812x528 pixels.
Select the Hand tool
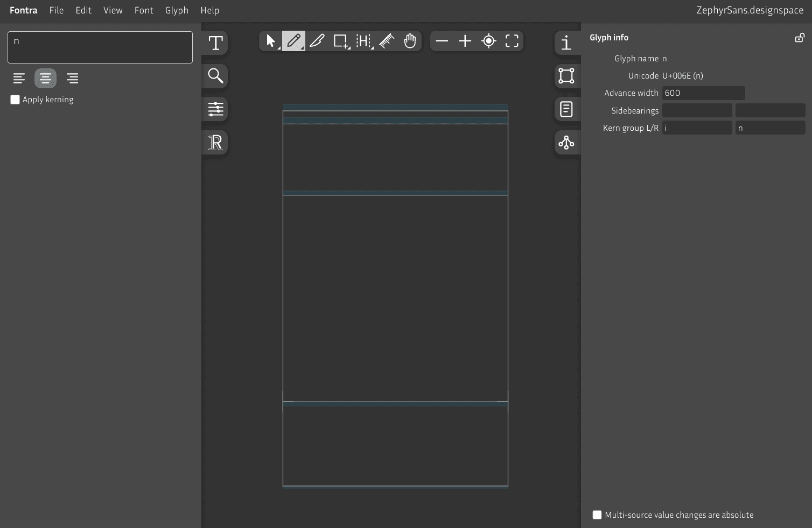tap(410, 40)
